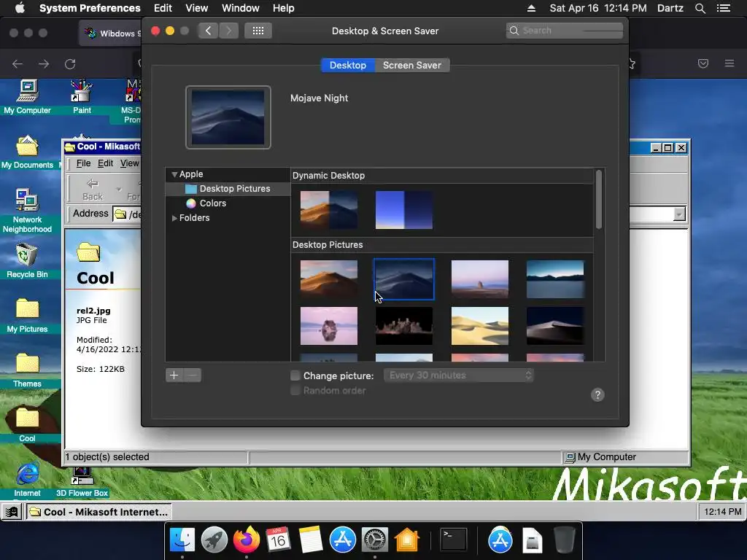Open My Computer desktop icon
The image size is (747, 560).
tap(27, 97)
